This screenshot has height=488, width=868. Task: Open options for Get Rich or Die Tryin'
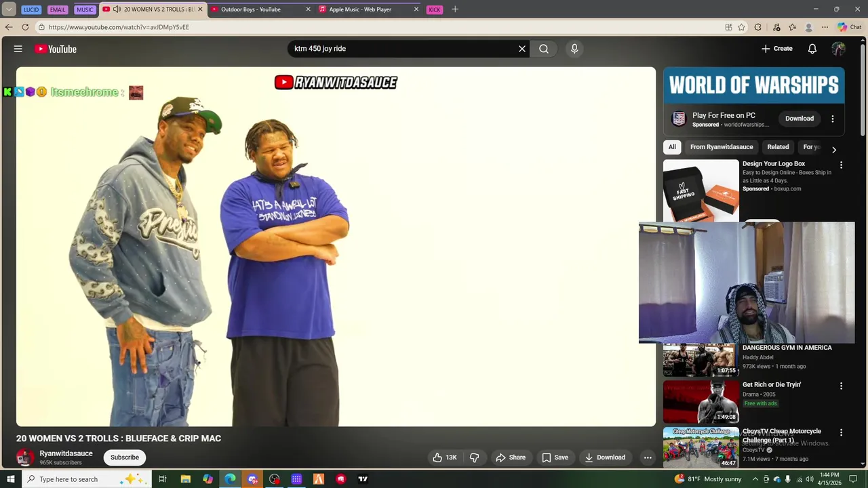[x=841, y=386]
